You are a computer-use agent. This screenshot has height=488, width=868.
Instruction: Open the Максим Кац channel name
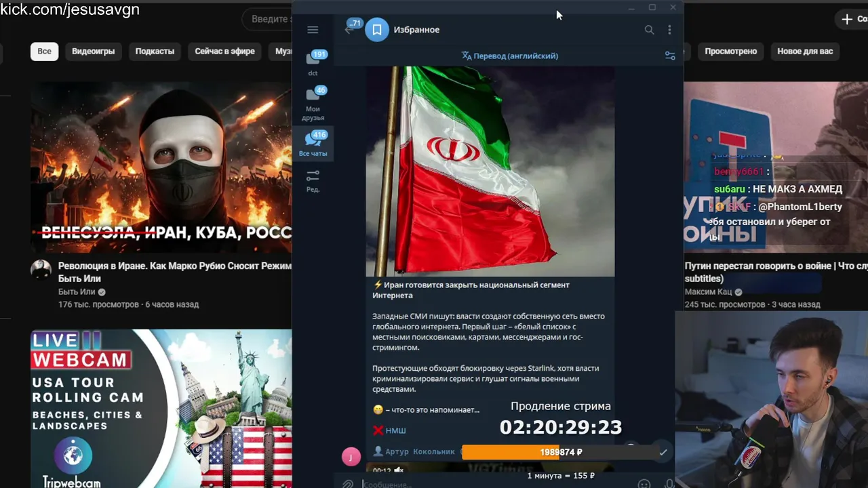tap(709, 292)
